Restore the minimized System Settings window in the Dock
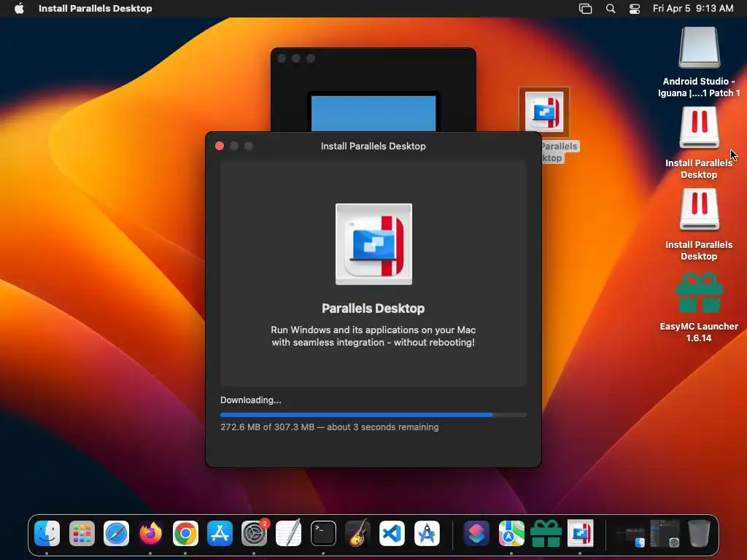Image resolution: width=747 pixels, height=560 pixels. (665, 533)
